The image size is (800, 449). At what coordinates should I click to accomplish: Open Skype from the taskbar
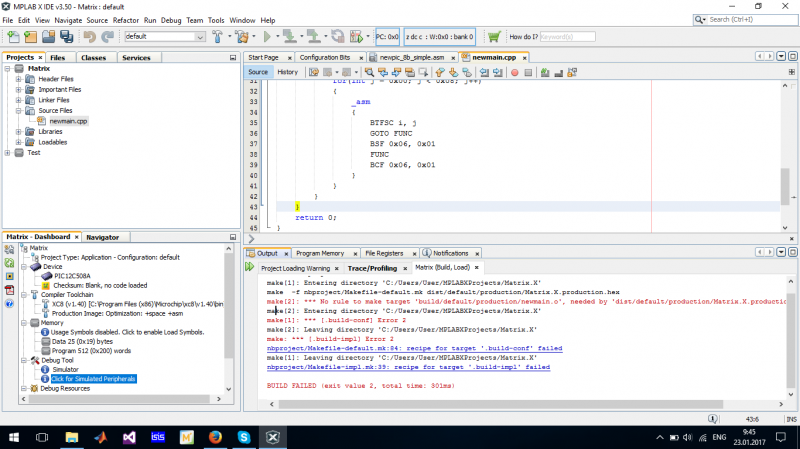(x=244, y=437)
